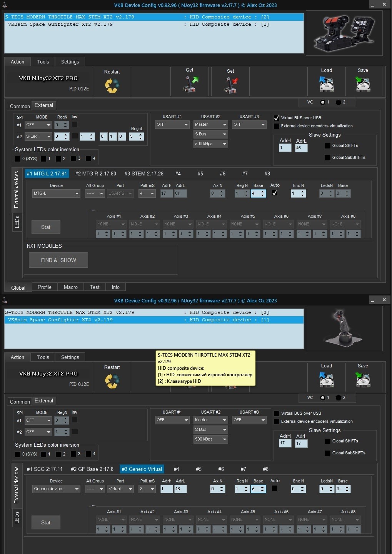Click app icon in lower window title bar
392x554 pixels.
coord(4,300)
